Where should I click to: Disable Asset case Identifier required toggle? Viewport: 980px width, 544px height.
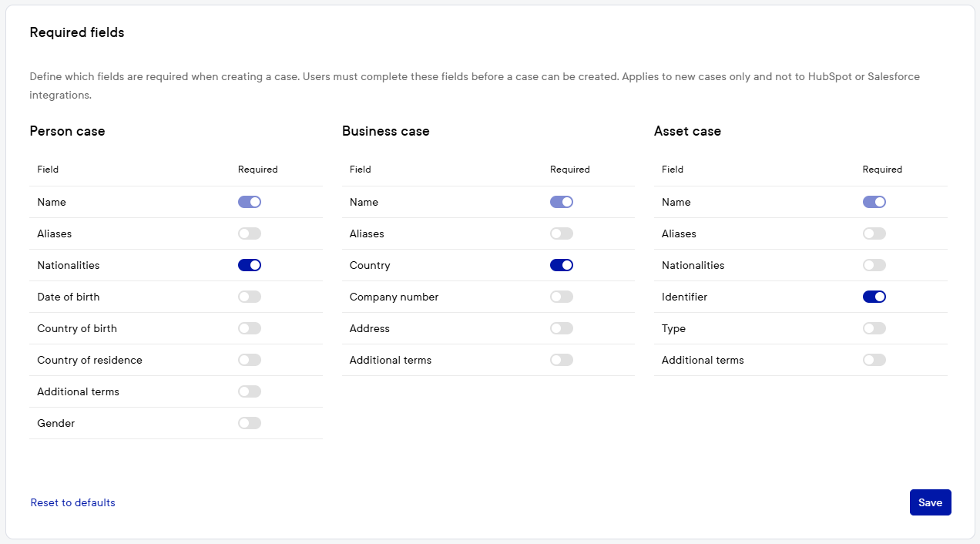(874, 297)
